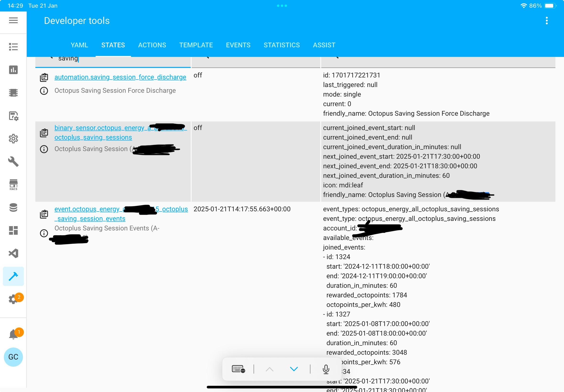
Task: Select 'next_joined_event_duration_in_minutes: 60' text
Action: point(386,176)
